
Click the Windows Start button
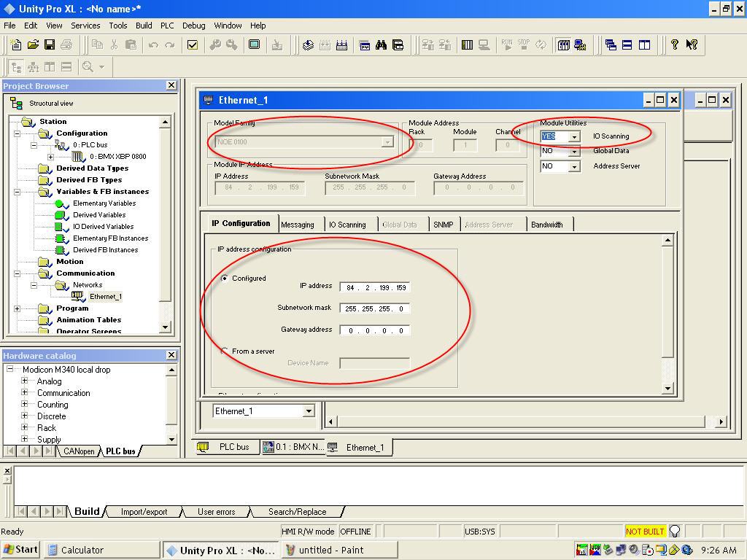20,550
